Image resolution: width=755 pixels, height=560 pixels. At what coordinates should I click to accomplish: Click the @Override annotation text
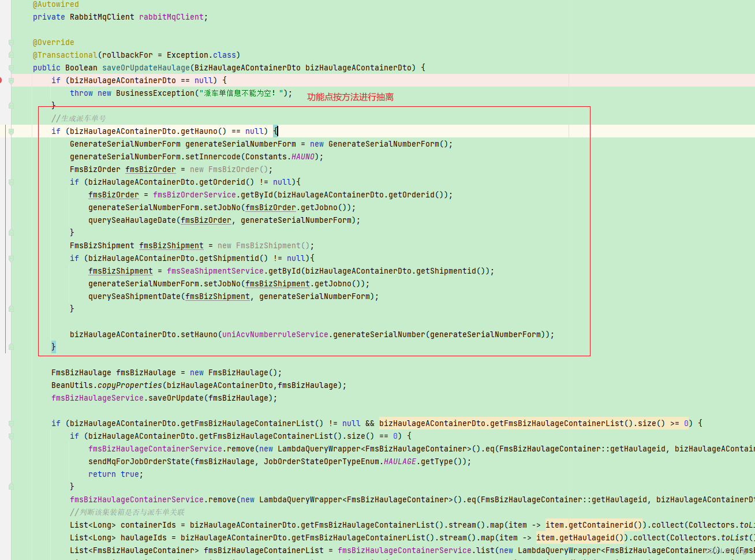54,42
